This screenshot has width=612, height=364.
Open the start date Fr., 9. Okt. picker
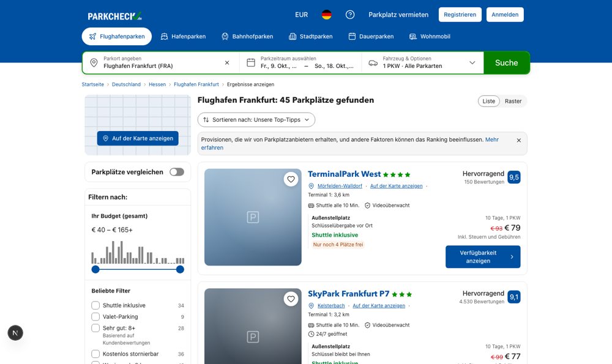click(x=278, y=66)
